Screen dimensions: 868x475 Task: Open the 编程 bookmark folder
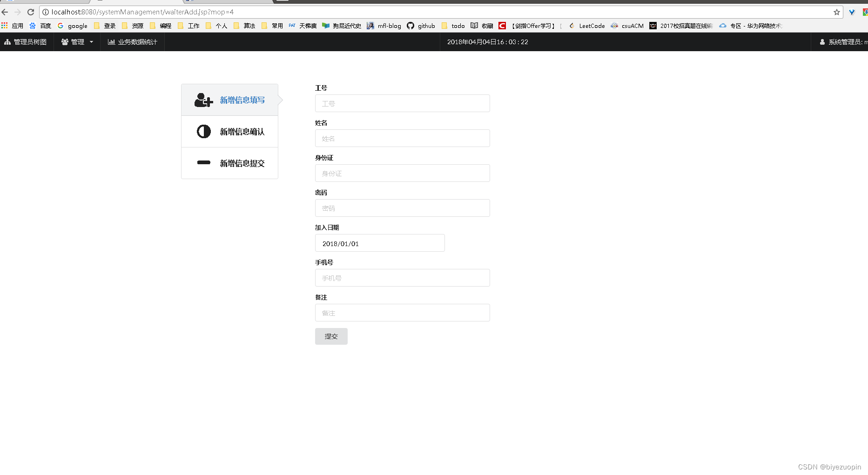click(x=161, y=26)
